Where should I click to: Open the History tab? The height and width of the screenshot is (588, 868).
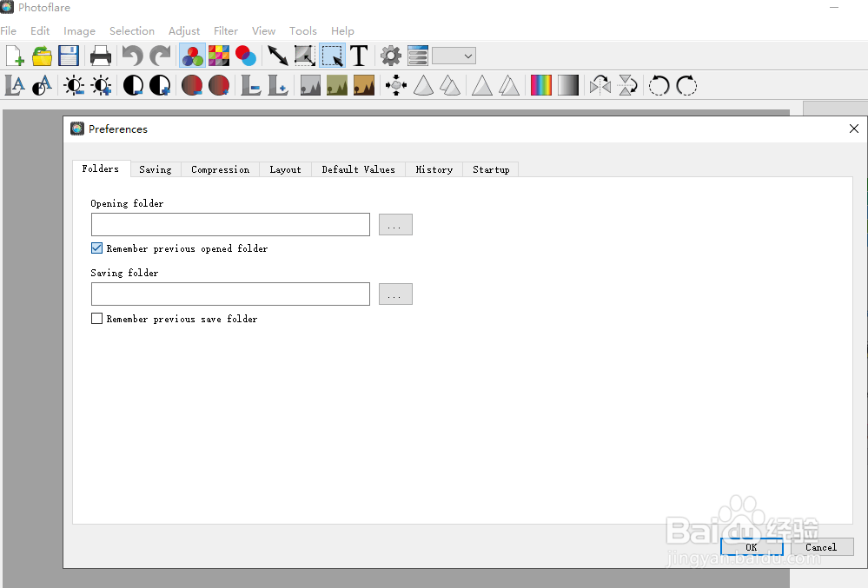click(434, 169)
